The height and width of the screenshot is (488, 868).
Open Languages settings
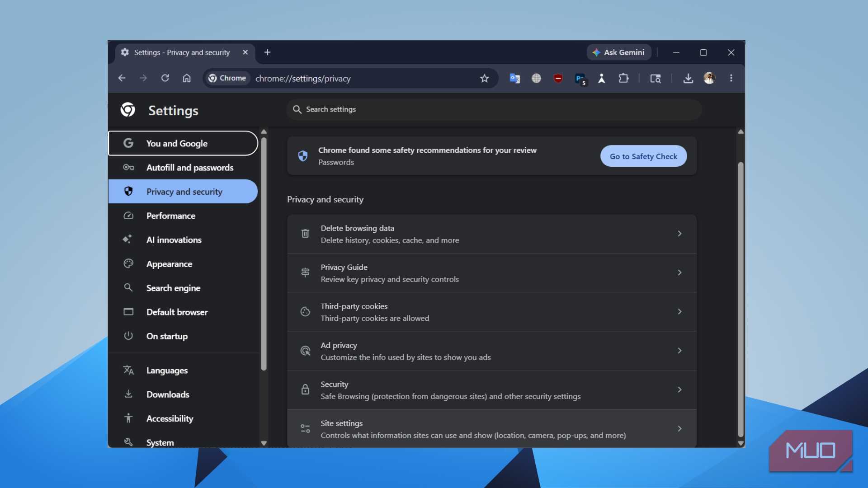pyautogui.click(x=183, y=371)
